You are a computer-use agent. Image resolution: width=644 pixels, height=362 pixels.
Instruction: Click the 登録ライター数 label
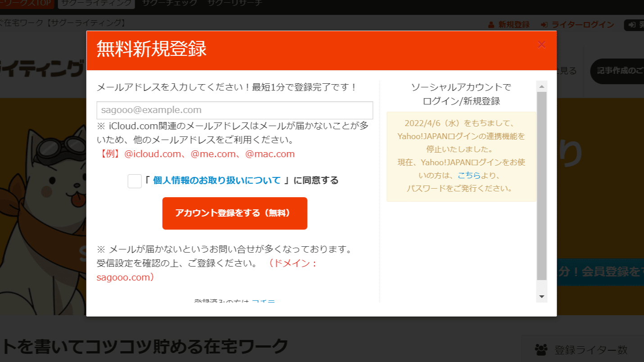(591, 350)
